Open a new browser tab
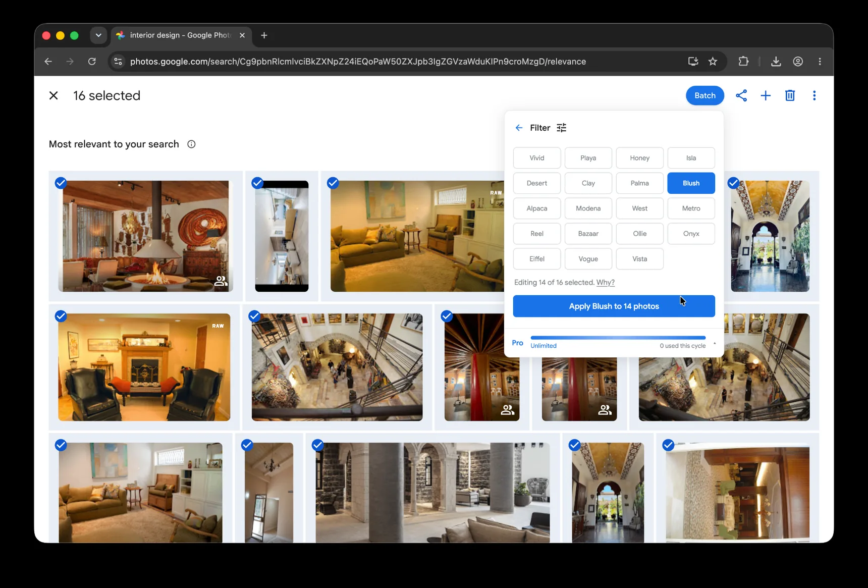Image resolution: width=868 pixels, height=588 pixels. 264,35
